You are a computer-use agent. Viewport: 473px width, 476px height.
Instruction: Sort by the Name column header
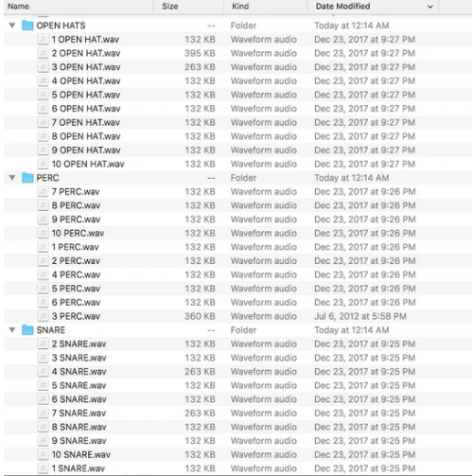click(x=18, y=7)
